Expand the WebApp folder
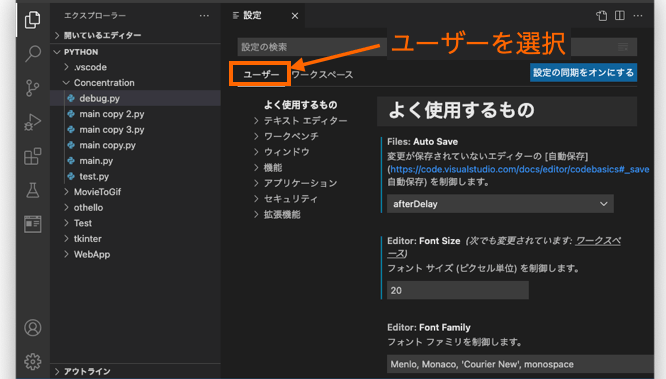666x379 pixels. click(x=135, y=255)
